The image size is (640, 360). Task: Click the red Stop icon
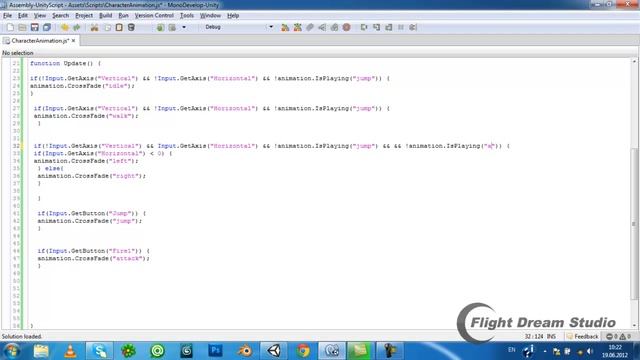pyautogui.click(x=347, y=27)
